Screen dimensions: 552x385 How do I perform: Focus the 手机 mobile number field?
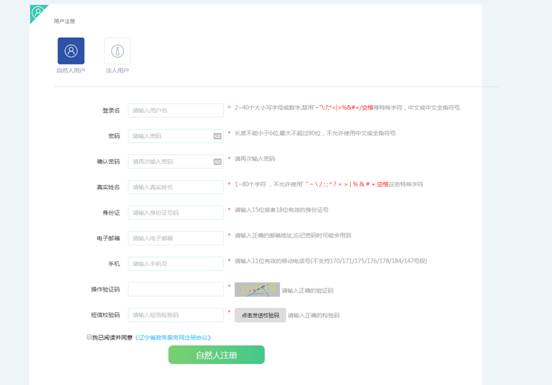(x=176, y=264)
